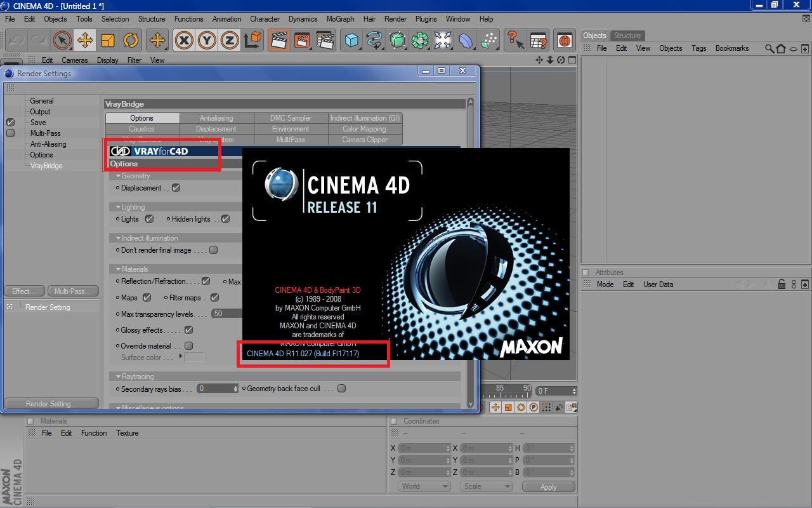
Task: Click the orange P parameter key icon
Action: (534, 407)
